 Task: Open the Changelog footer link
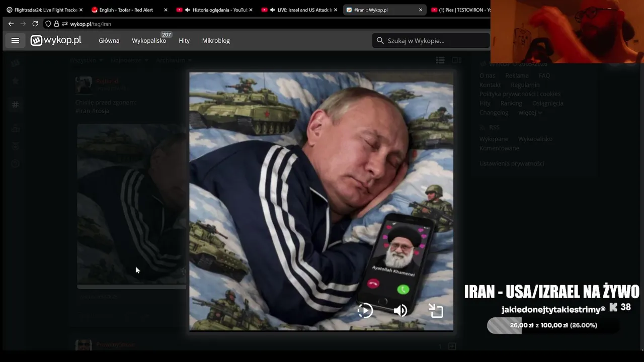pos(494,113)
